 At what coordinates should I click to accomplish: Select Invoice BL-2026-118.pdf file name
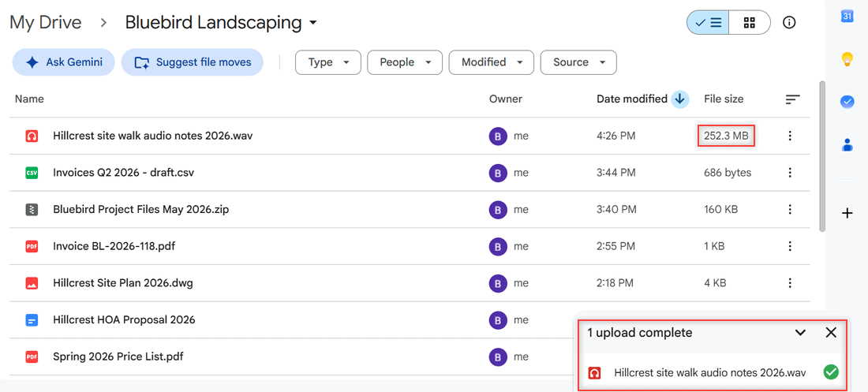coord(114,246)
